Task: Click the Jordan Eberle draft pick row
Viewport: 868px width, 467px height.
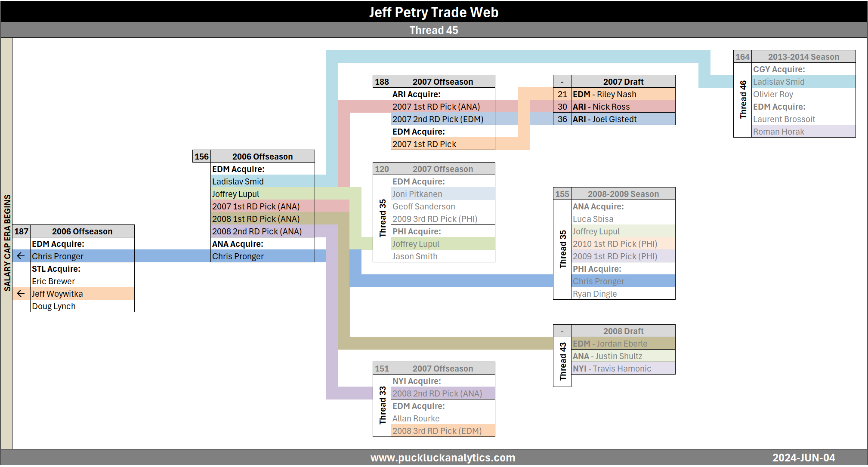Action: pyautogui.click(x=623, y=344)
